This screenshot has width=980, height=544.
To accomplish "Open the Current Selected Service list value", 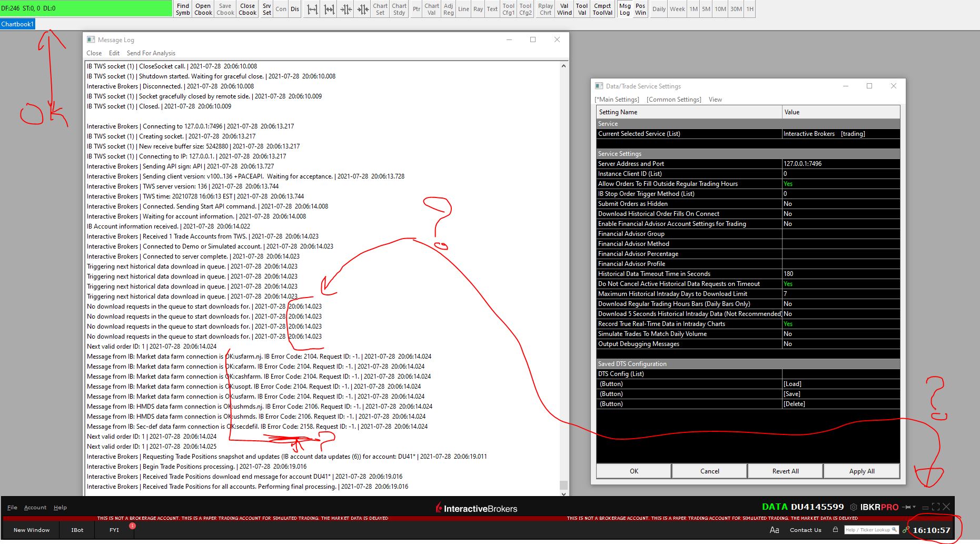I will click(x=841, y=134).
